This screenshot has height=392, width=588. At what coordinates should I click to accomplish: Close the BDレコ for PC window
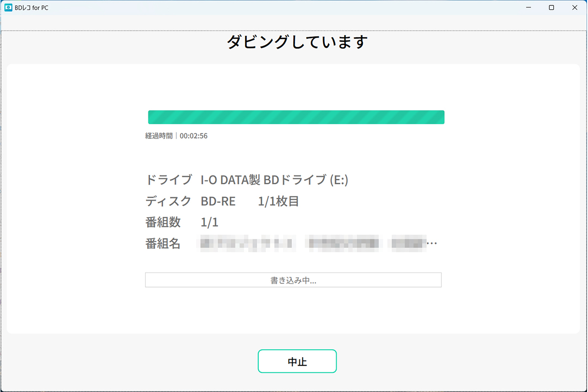(x=574, y=7)
